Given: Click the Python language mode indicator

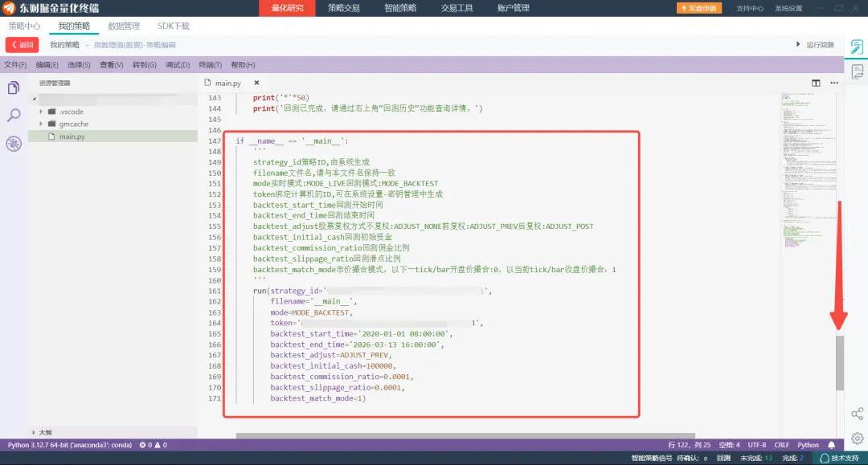Looking at the screenshot, I should pyautogui.click(x=808, y=445).
